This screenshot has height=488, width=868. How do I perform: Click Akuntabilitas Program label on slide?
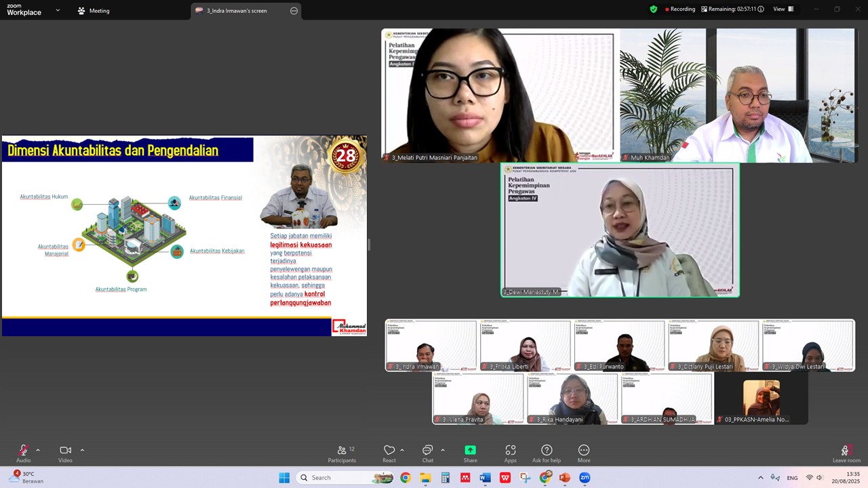pyautogui.click(x=121, y=289)
